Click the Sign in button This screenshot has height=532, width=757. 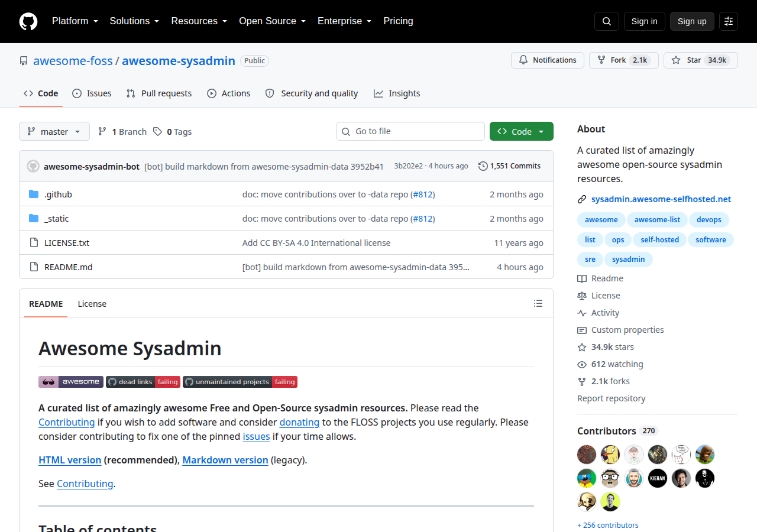pyautogui.click(x=644, y=21)
